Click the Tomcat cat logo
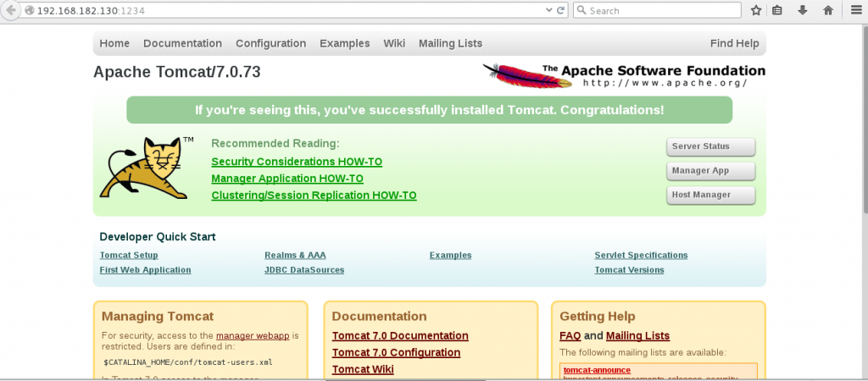Image resolution: width=868 pixels, height=381 pixels. [147, 168]
